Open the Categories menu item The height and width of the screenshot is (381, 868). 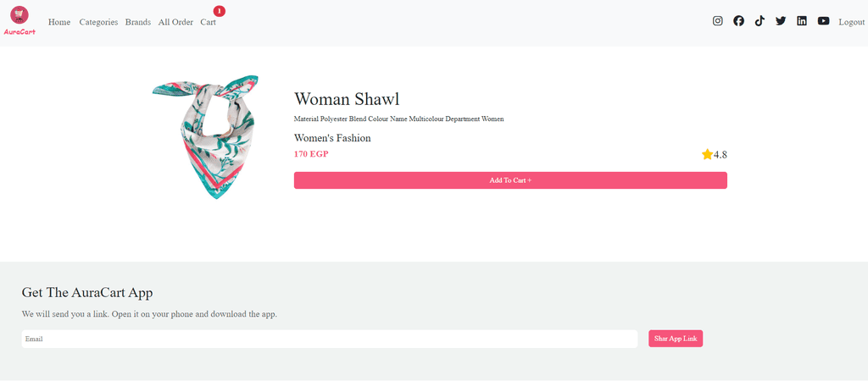98,22
